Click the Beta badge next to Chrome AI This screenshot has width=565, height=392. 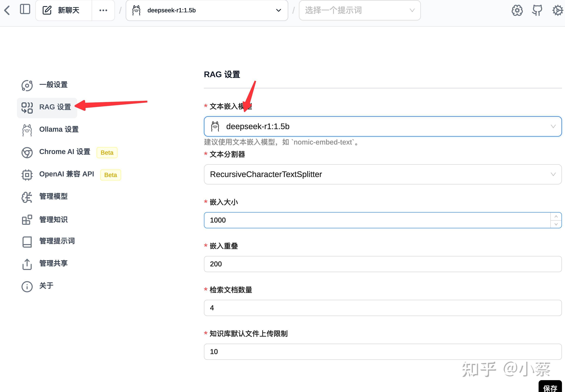(107, 153)
